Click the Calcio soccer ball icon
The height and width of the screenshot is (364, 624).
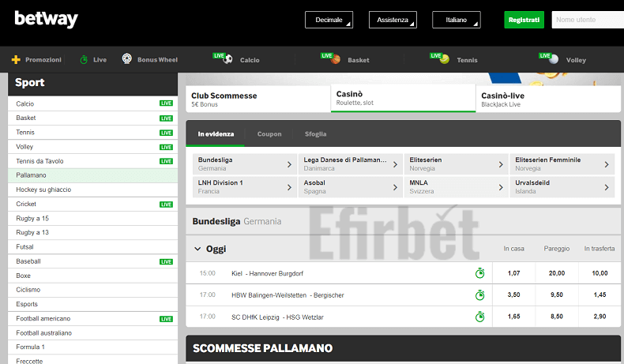(x=227, y=59)
